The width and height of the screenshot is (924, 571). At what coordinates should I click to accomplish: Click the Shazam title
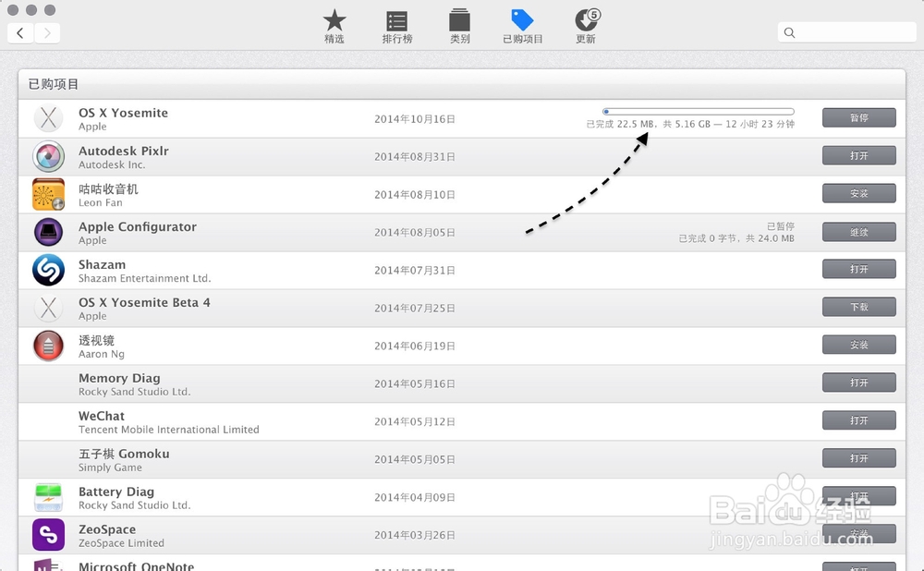coord(102,264)
